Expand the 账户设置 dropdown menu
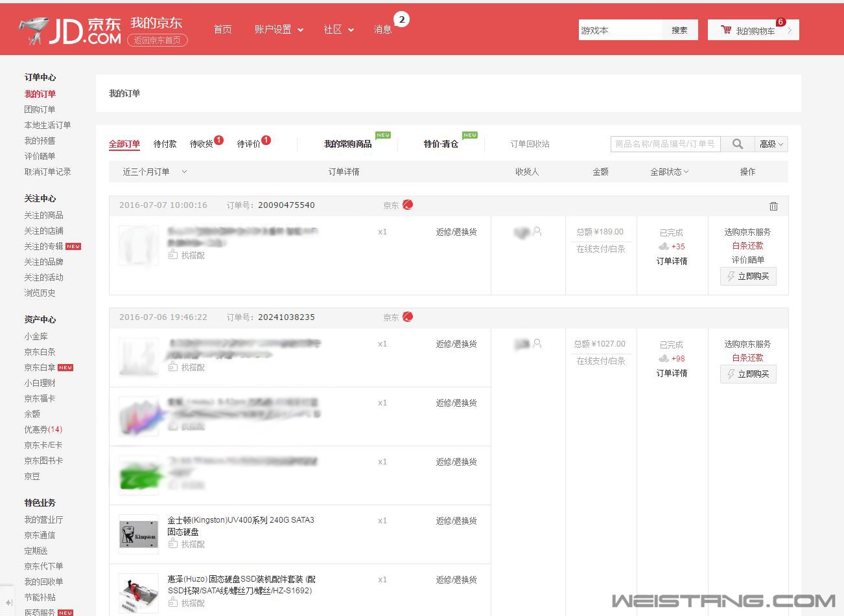 click(279, 30)
